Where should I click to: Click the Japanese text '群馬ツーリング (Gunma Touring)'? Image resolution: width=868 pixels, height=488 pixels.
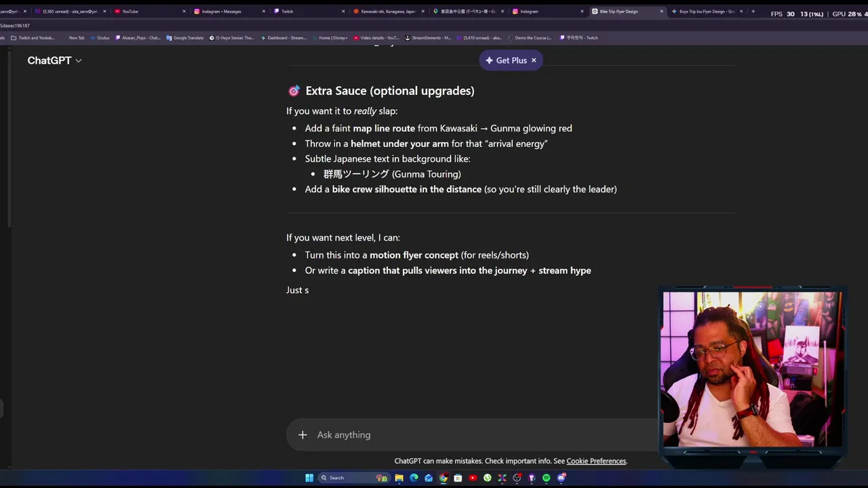[392, 174]
